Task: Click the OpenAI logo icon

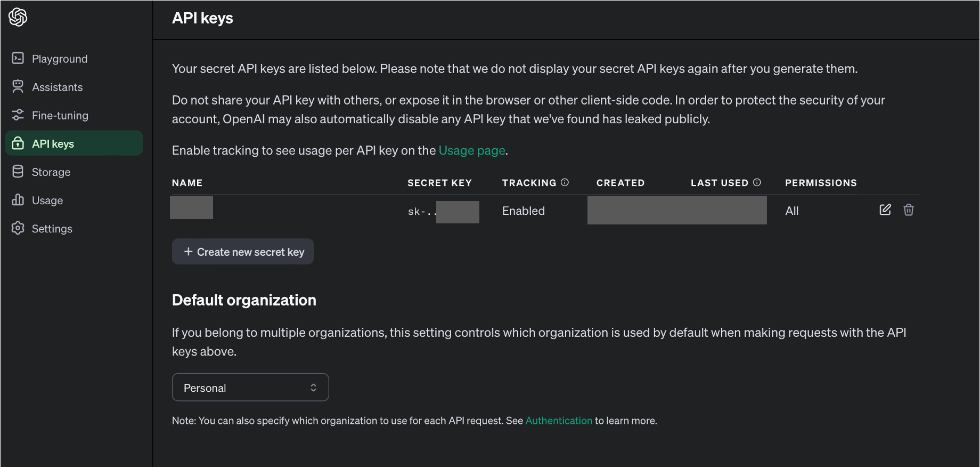Action: pos(18,17)
